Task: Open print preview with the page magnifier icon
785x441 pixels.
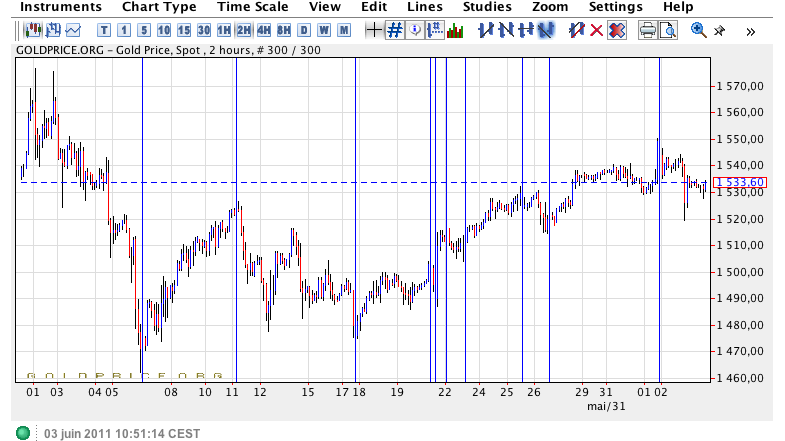Action: (x=667, y=30)
